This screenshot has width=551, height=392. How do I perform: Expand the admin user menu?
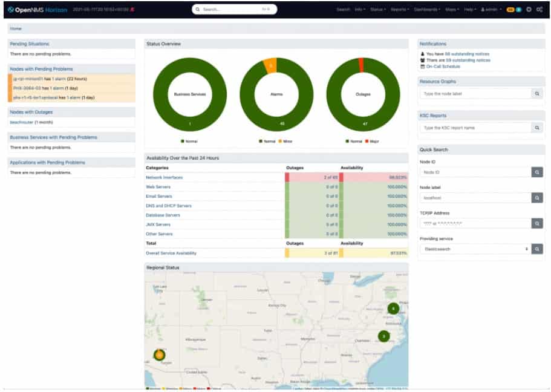coord(491,10)
